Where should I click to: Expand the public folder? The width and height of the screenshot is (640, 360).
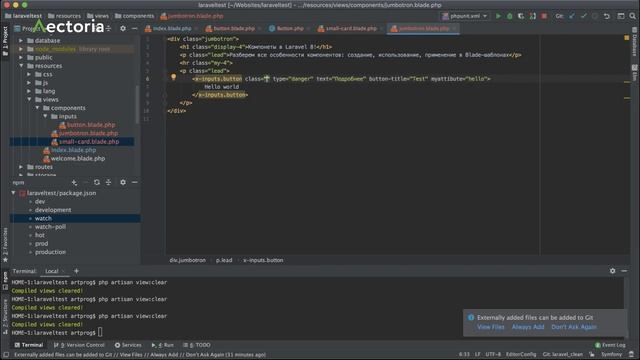pos(21,57)
